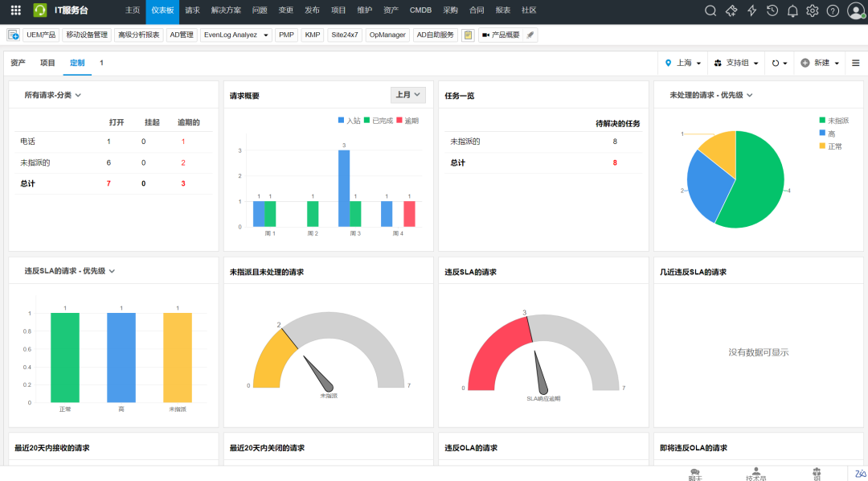Open the user profile avatar
Viewport: 868px width, 481px height.
point(855,10)
